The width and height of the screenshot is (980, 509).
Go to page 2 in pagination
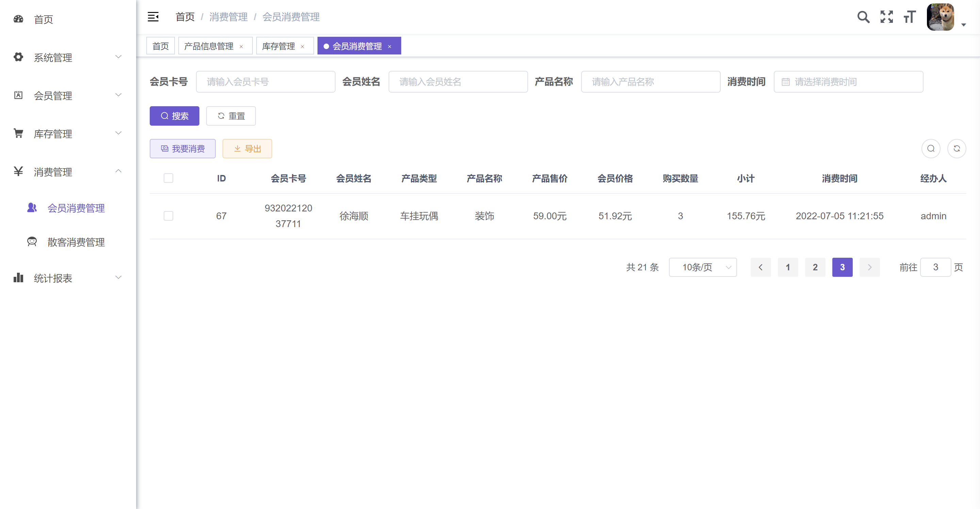(x=815, y=267)
